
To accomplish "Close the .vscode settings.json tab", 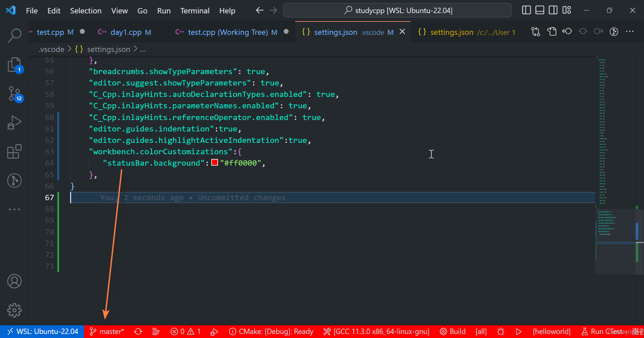I will (x=402, y=32).
